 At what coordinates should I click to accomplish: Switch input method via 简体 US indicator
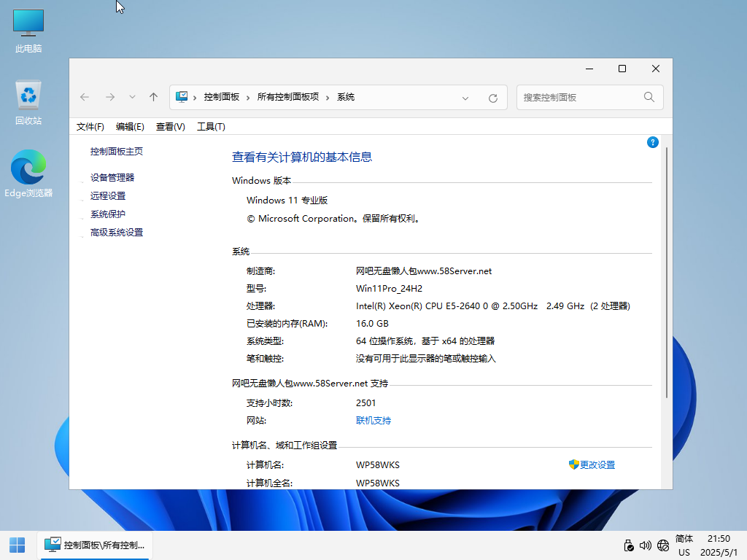click(x=684, y=545)
